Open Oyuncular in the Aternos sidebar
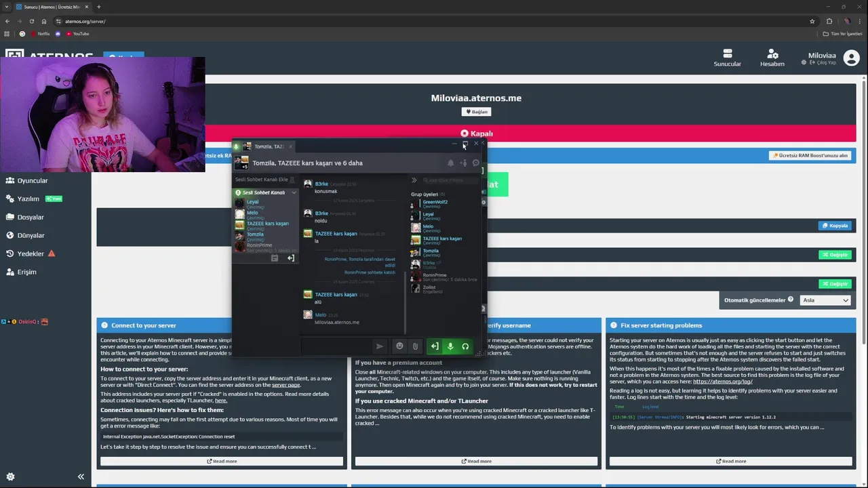The image size is (868, 488). (27, 181)
